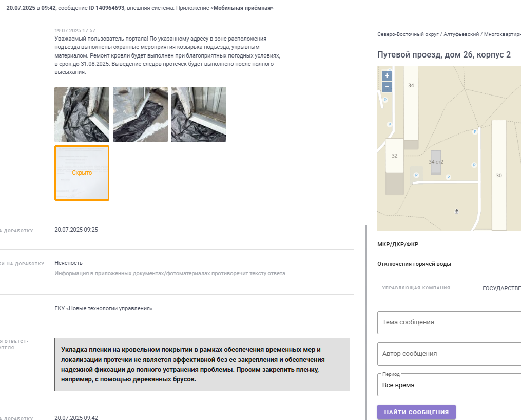This screenshot has width=521, height=420.
Task: Click the date «20.07.2025 09:42» at the bottom
Action: point(76,417)
